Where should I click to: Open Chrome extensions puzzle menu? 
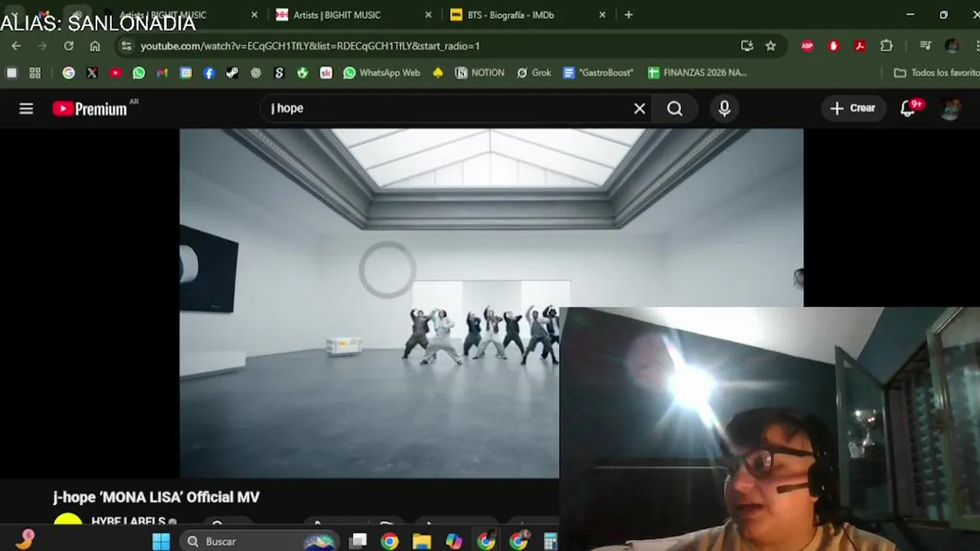887,46
